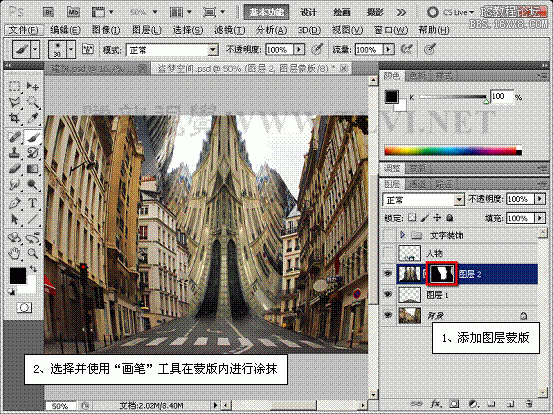Select the 3D Orbit camera tool
This screenshot has height=414, width=553.
tap(33, 238)
